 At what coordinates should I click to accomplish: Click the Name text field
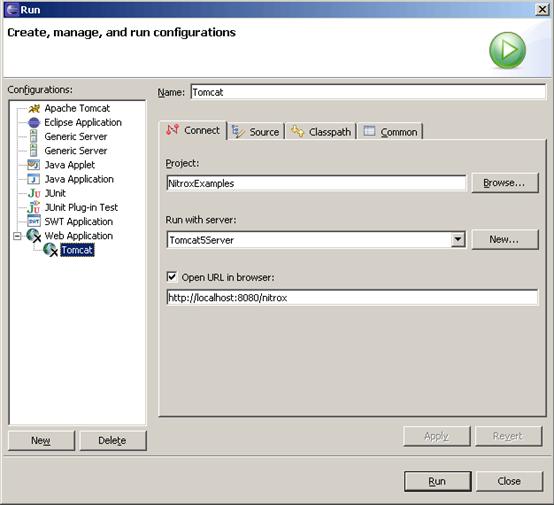click(x=368, y=92)
